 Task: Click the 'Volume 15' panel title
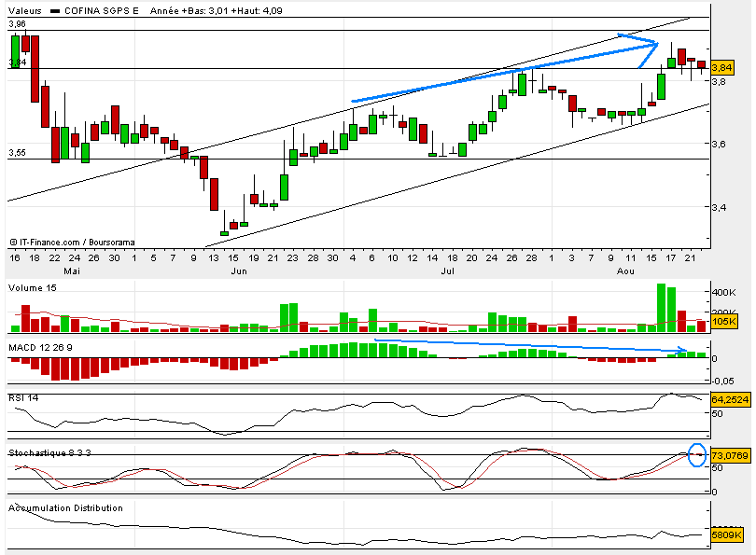pyautogui.click(x=33, y=288)
